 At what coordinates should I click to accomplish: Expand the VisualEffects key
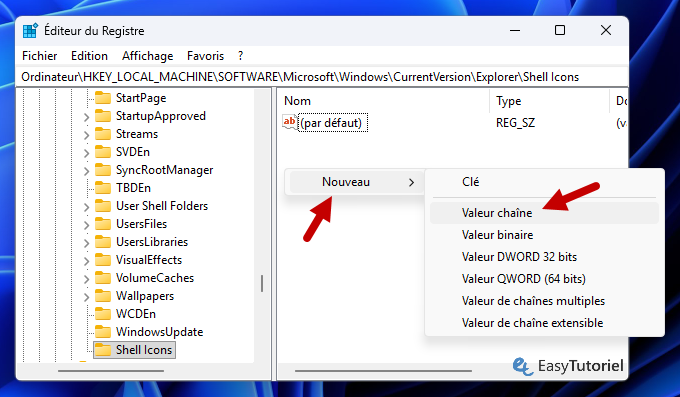86,261
